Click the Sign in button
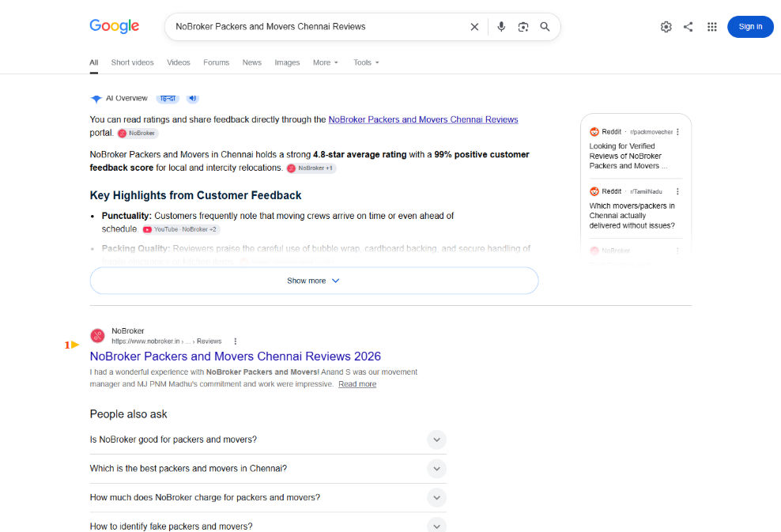Viewport: 781px width, 532px height. tap(750, 27)
